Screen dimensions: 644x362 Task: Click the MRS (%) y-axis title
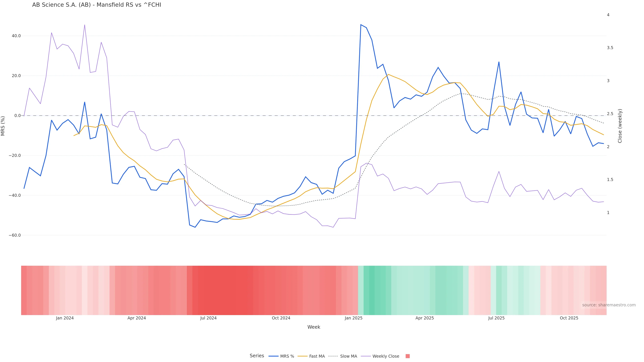3,126
